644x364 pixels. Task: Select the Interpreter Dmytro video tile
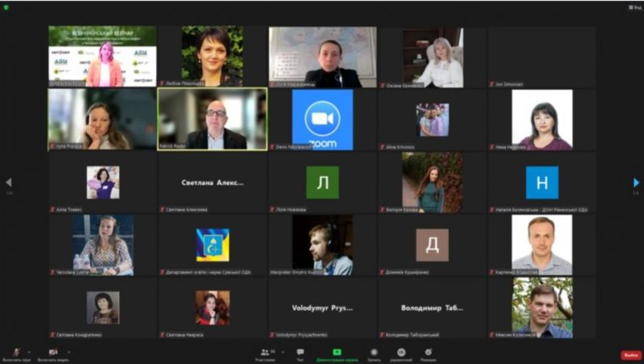click(x=322, y=245)
